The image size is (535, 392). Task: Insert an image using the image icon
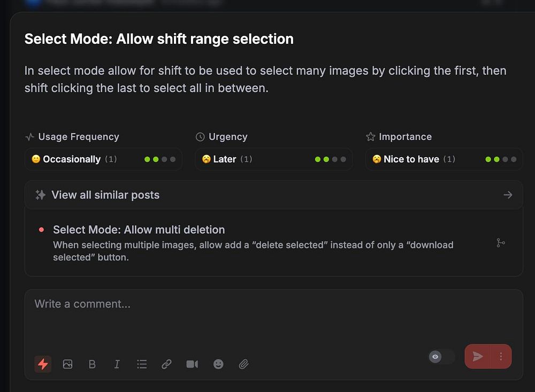coord(67,364)
